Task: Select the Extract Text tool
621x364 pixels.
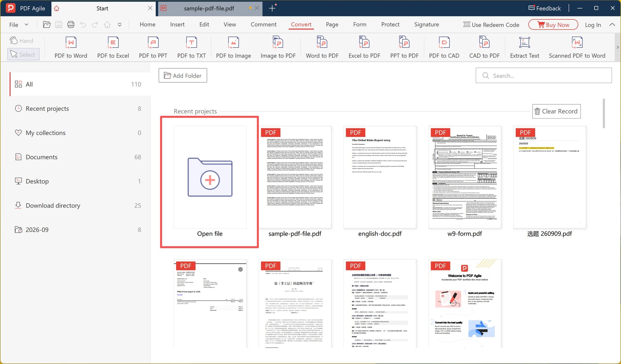Action: pos(524,48)
